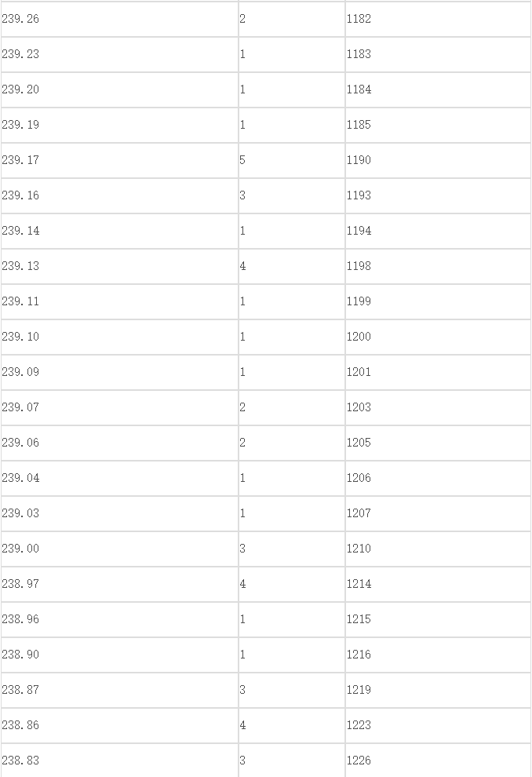
Task: Select the score value 239.19
Action: pyautogui.click(x=20, y=125)
